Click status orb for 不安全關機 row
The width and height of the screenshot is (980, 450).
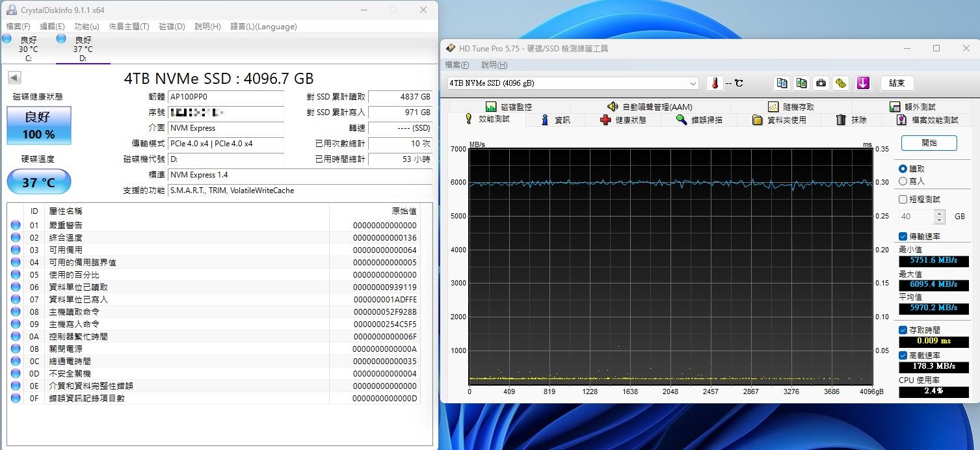point(16,373)
